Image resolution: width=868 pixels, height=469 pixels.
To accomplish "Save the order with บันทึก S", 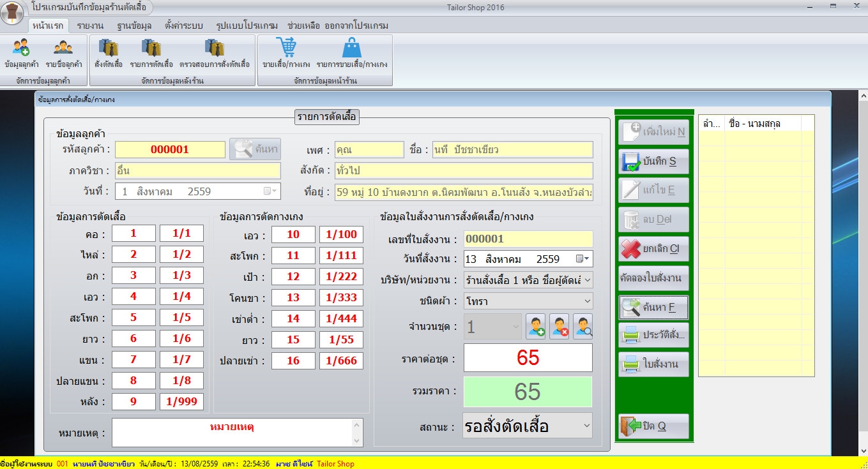I will click(653, 161).
